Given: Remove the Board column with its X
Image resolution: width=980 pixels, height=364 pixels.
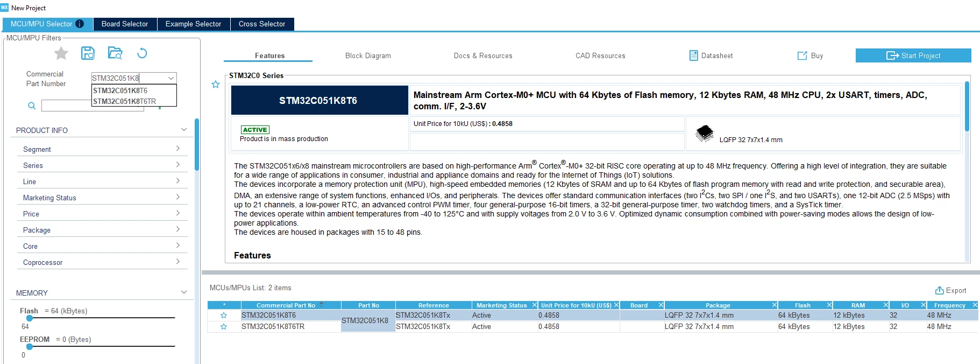Looking at the screenshot, I should tap(661, 305).
